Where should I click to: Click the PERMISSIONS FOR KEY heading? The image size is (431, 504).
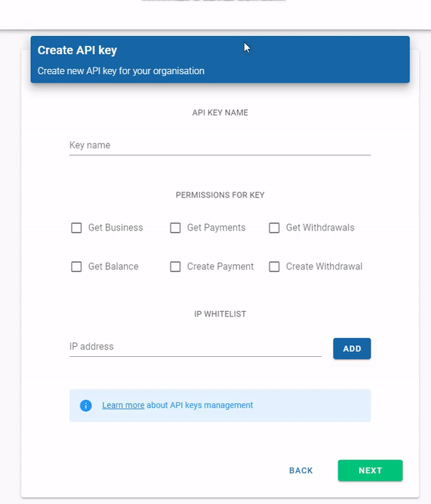pos(220,195)
